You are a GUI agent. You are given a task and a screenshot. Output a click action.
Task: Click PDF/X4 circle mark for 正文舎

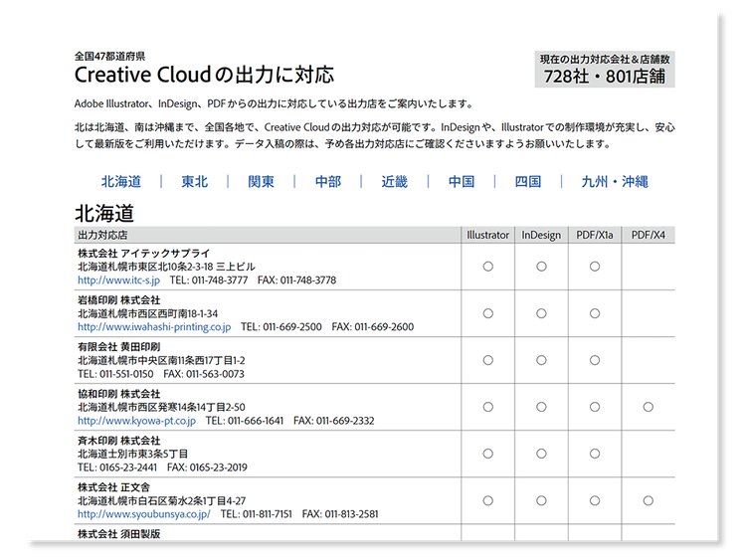tap(648, 500)
